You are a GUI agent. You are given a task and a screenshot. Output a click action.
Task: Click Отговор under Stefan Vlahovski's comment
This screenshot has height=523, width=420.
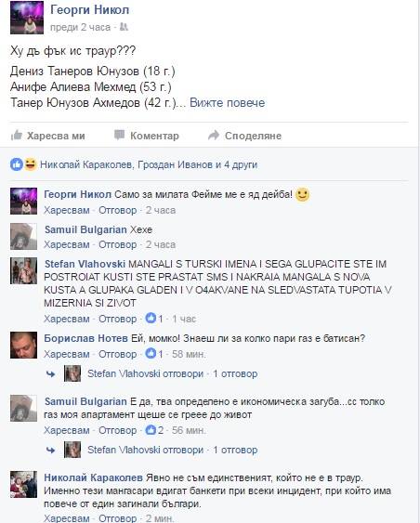point(117,319)
